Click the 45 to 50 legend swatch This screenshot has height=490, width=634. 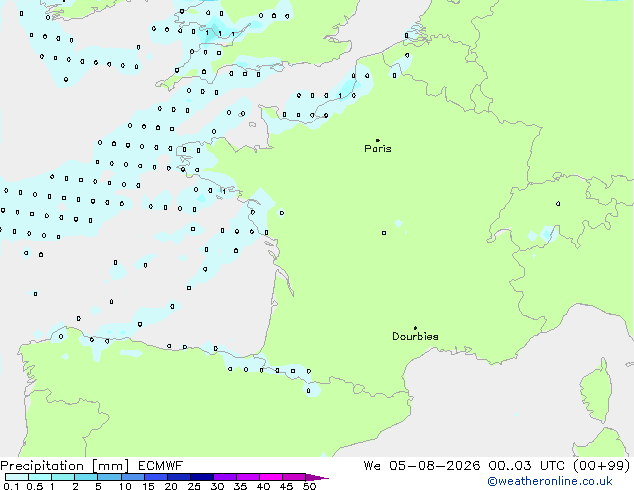point(294,477)
